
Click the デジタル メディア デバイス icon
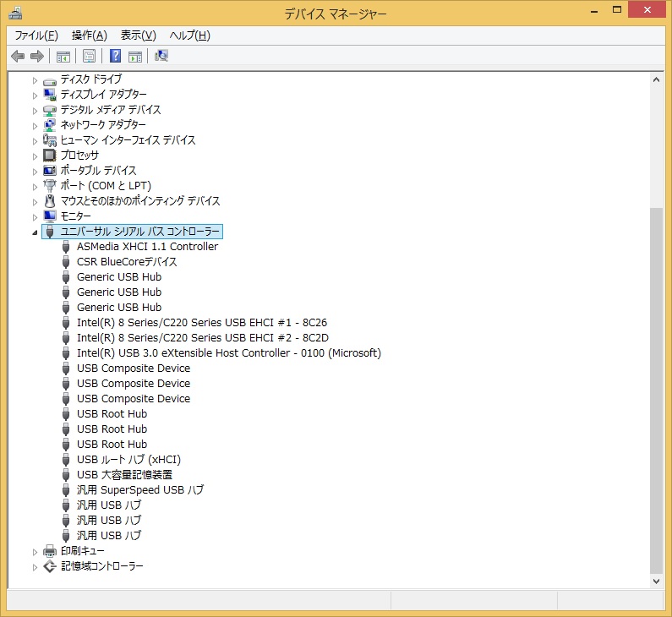point(50,110)
